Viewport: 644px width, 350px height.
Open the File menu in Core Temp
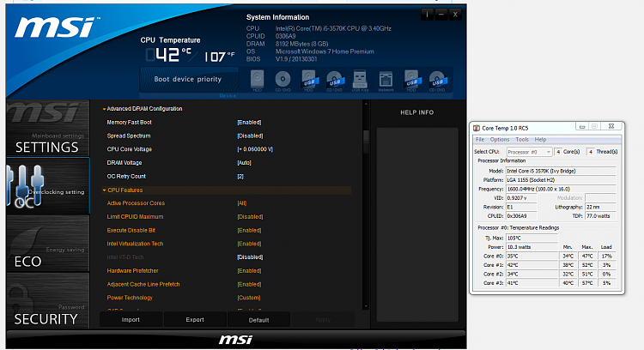pos(480,140)
